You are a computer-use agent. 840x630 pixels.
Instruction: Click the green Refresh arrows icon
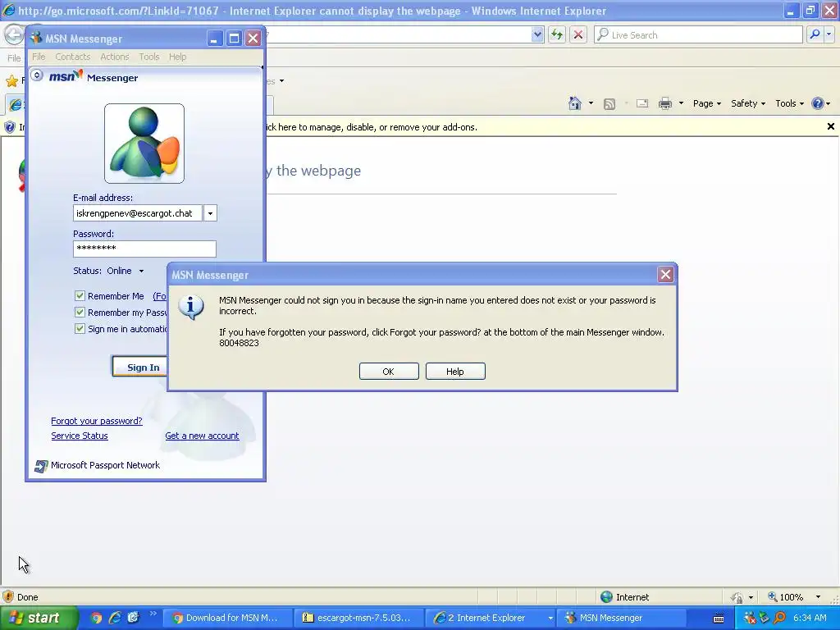click(x=557, y=34)
